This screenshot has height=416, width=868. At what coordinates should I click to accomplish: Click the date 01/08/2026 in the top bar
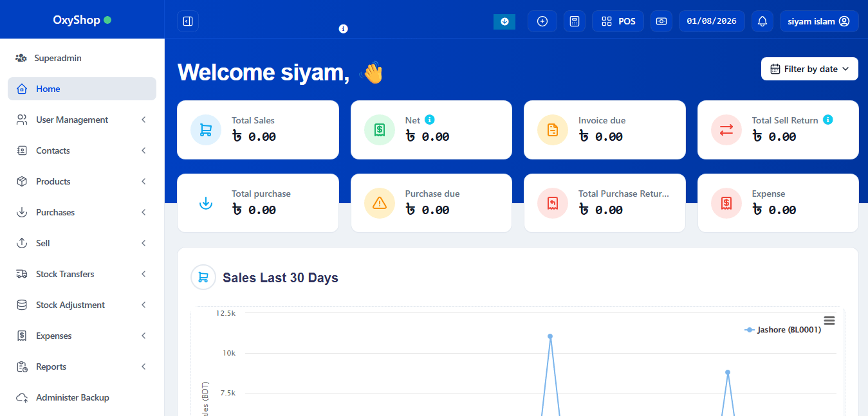(712, 21)
